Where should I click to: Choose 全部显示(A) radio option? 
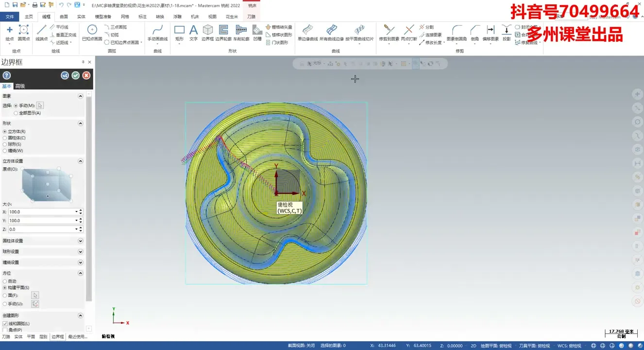point(16,113)
